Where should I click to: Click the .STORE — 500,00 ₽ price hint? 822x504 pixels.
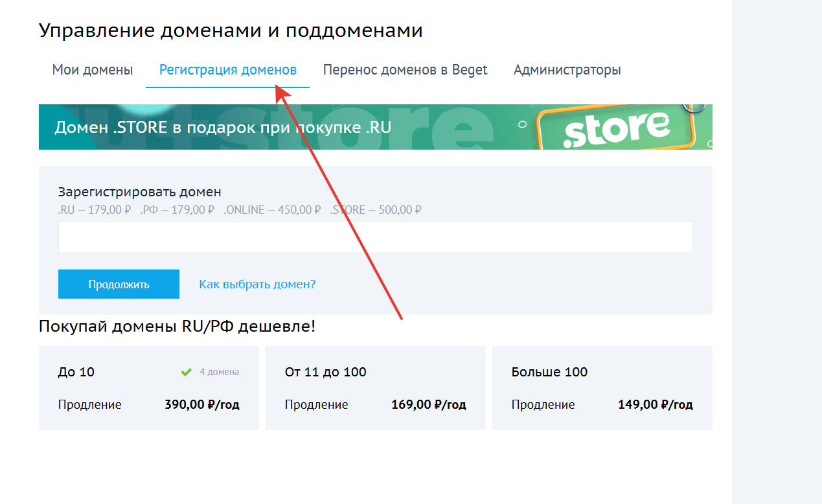[376, 210]
